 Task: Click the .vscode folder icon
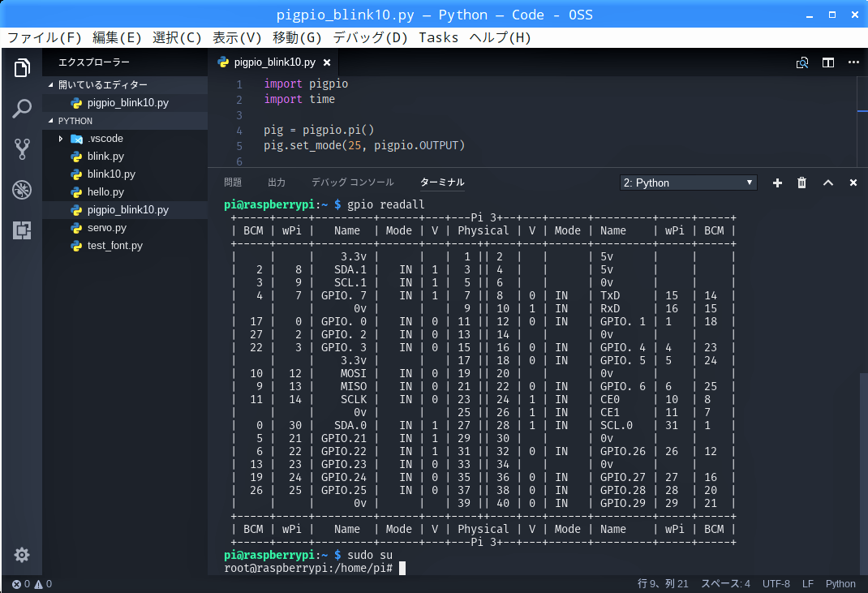76,139
